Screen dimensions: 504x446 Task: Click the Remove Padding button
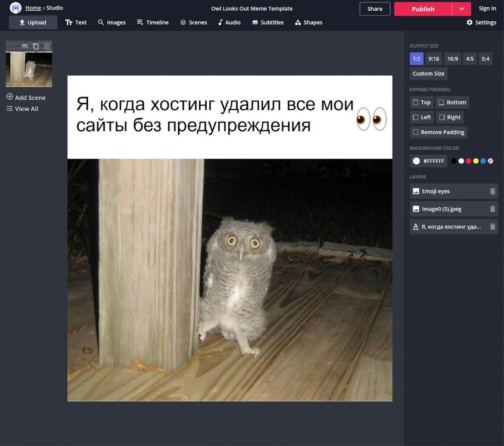438,132
